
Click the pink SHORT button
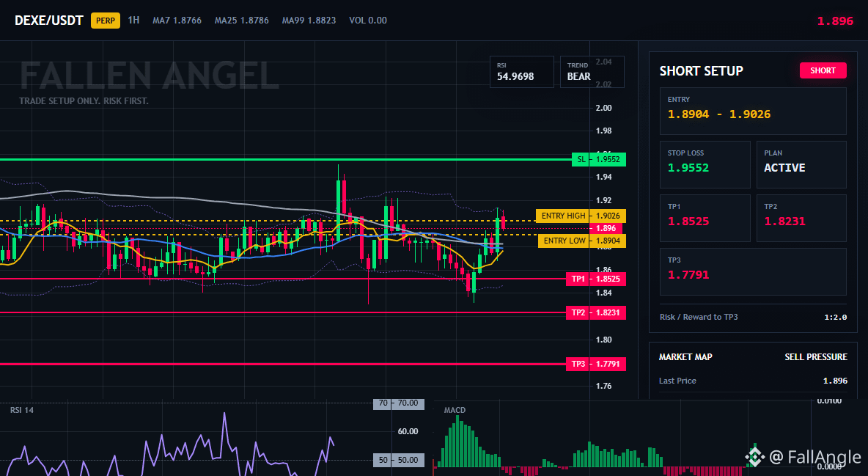(x=823, y=70)
